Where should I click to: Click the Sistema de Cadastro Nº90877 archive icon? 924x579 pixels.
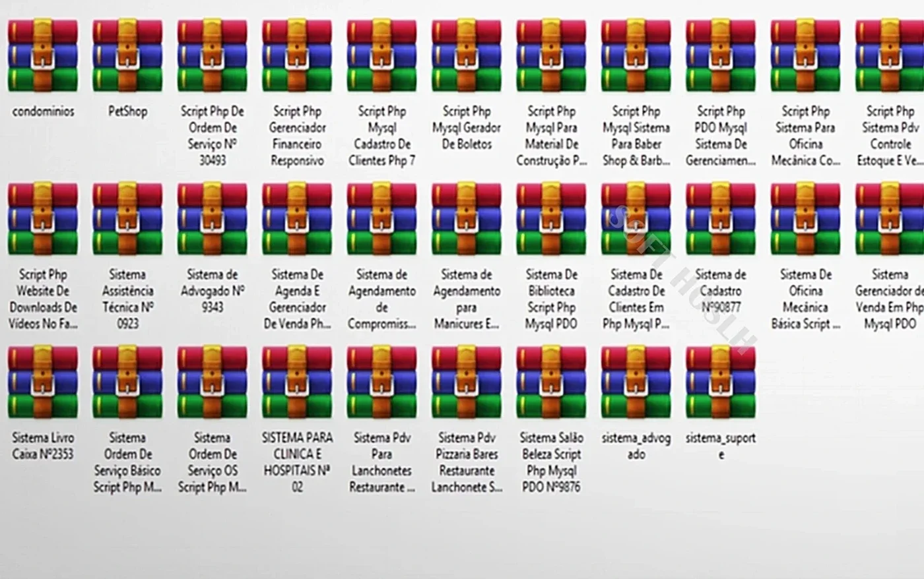[x=721, y=219]
